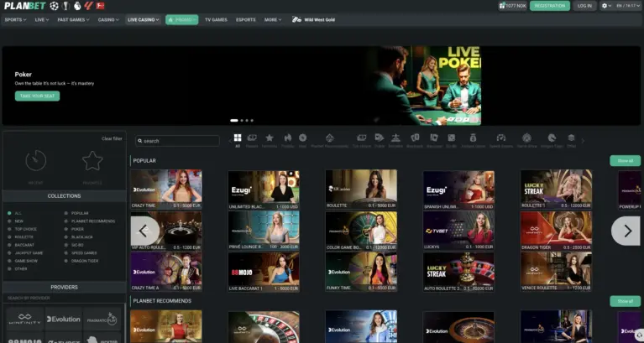Select the Dragon Tiger category icon
The width and height of the screenshot is (644, 343).
pos(552,138)
